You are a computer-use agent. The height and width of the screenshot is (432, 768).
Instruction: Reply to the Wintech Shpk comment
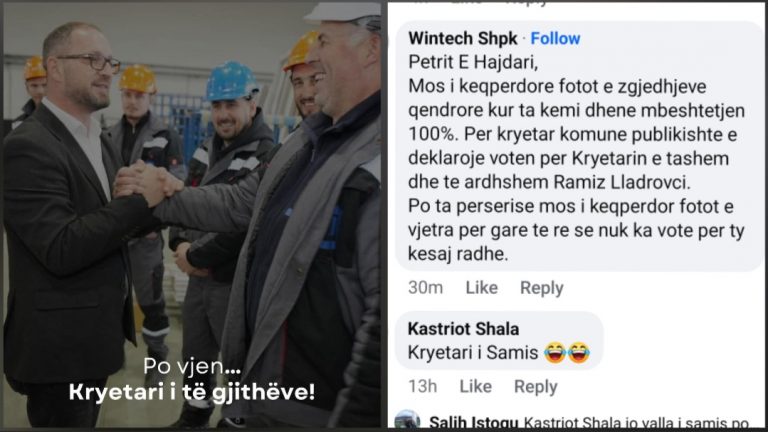pos(542,288)
